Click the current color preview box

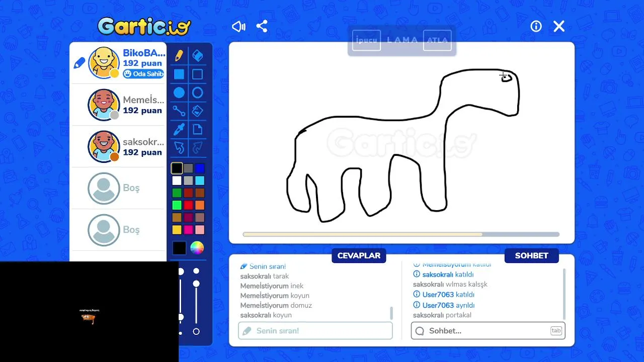179,248
